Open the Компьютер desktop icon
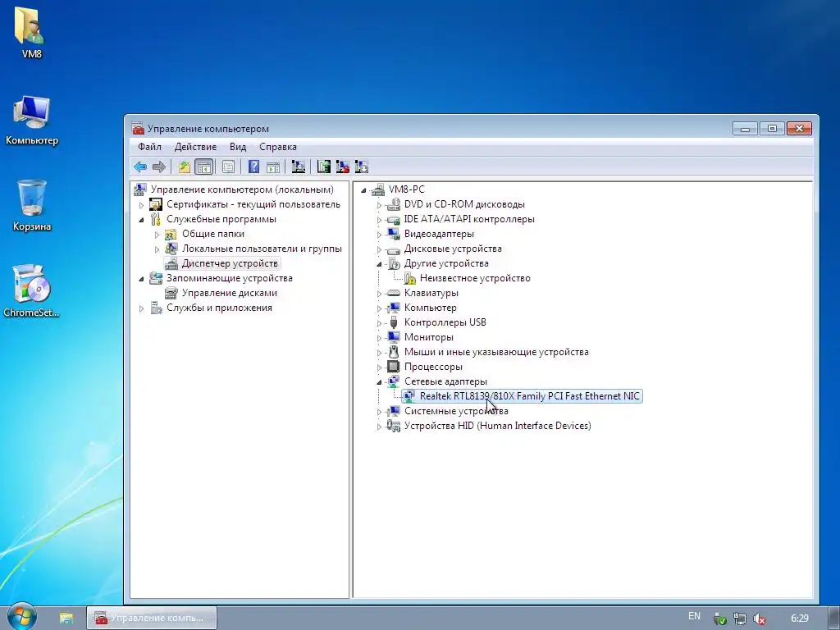This screenshot has height=630, width=840. tap(32, 121)
